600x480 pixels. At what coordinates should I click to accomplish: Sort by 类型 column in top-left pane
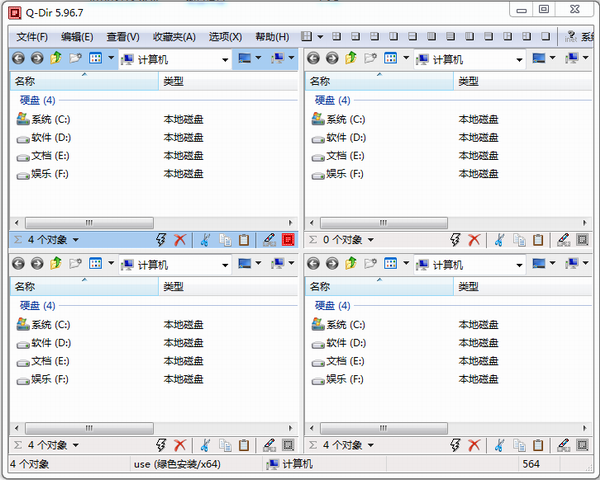pyautogui.click(x=228, y=81)
